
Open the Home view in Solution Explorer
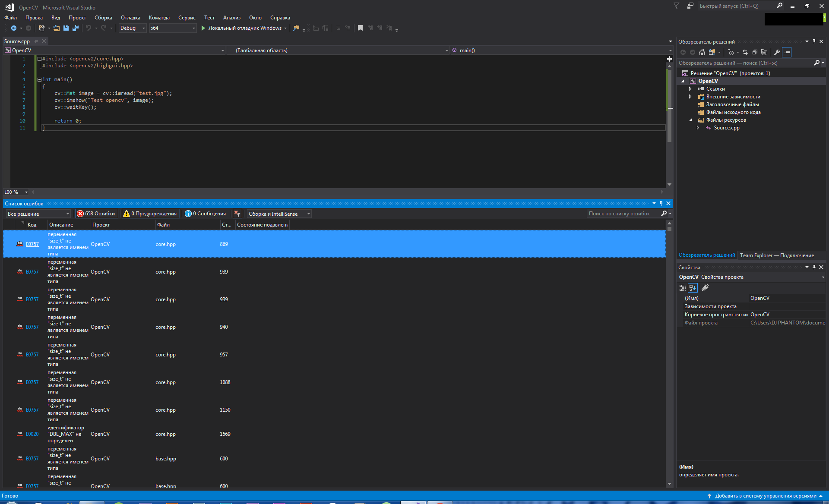[x=702, y=52]
